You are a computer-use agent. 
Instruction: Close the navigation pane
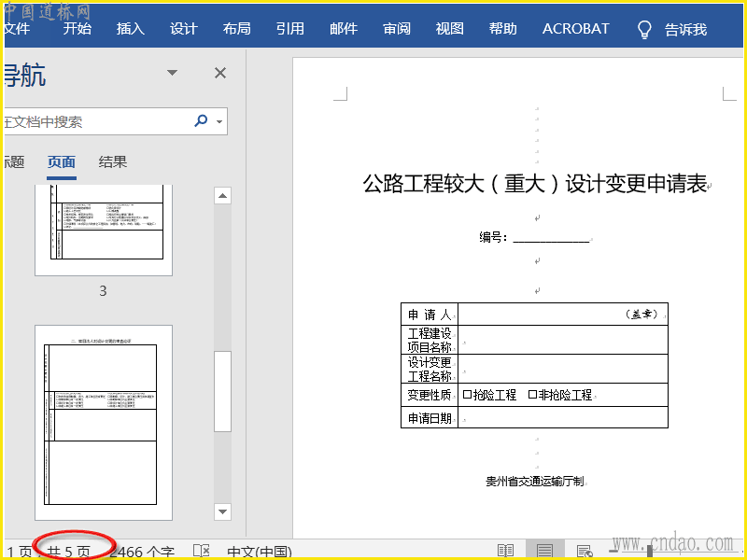click(220, 73)
